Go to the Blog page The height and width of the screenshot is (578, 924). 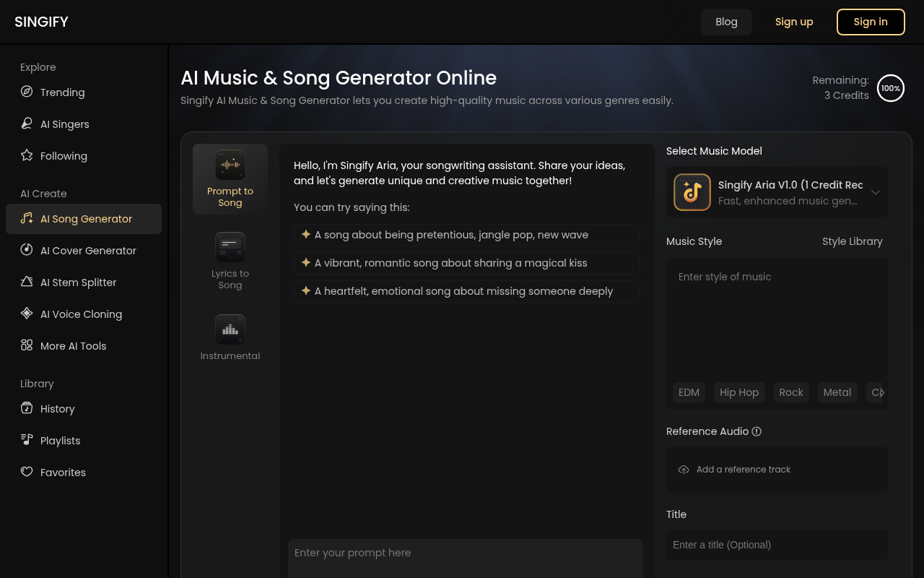pos(726,22)
